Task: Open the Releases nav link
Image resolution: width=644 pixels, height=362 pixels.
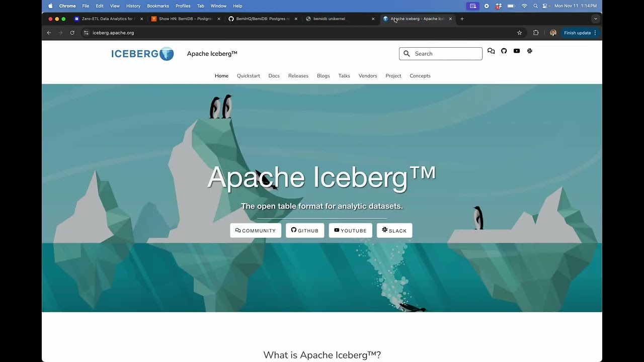Action: (x=298, y=76)
